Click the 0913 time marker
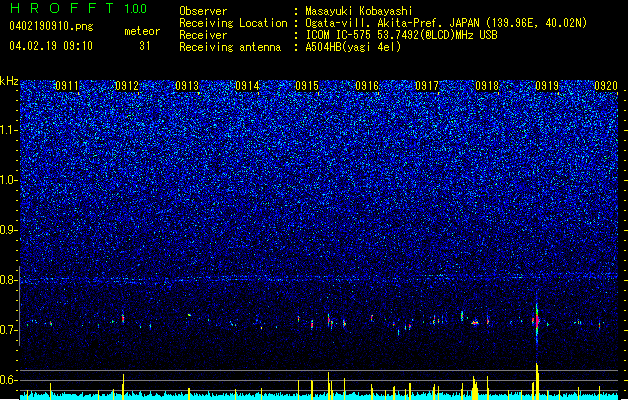Screen dimensions: 629x400 187,86
